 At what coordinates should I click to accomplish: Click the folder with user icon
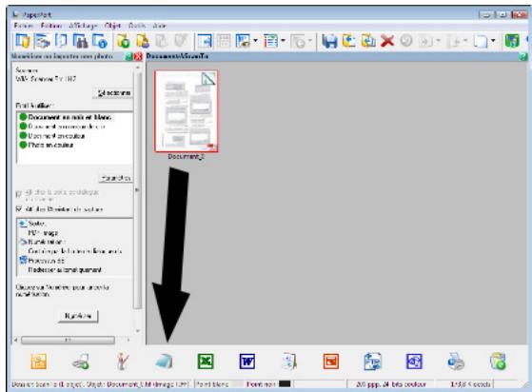(x=143, y=41)
